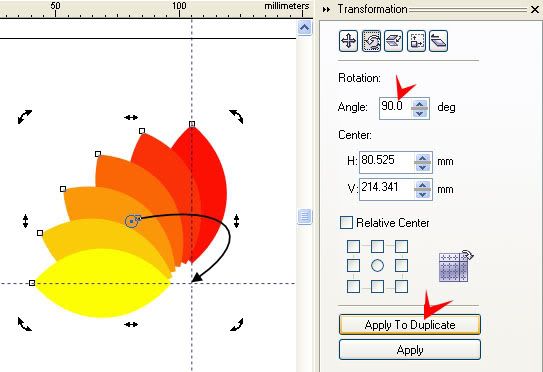Check the bottom-right anchor point box

click(x=401, y=286)
